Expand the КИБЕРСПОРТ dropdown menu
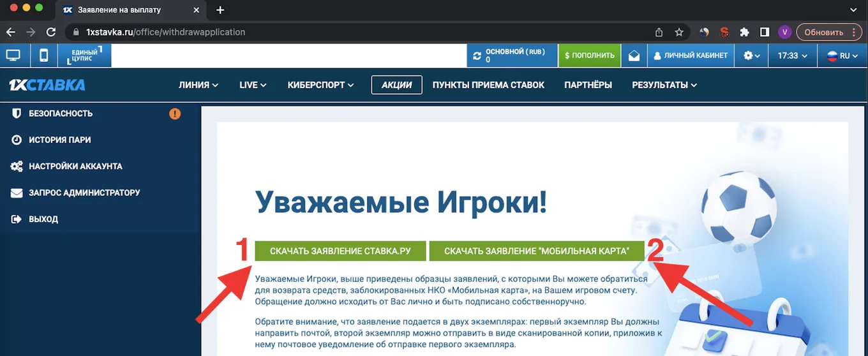The image size is (868, 356). tap(320, 85)
